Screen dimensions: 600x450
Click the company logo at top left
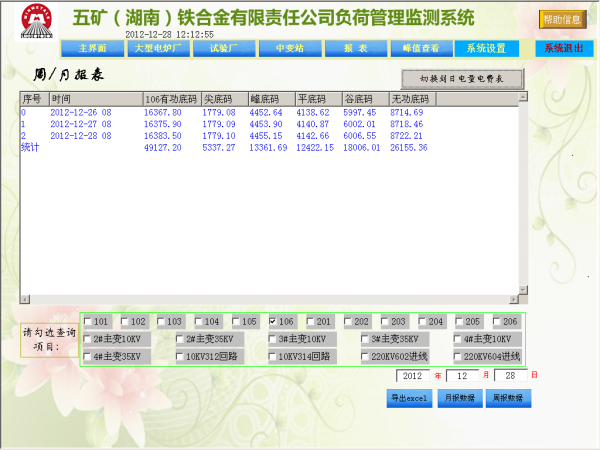pos(35,28)
